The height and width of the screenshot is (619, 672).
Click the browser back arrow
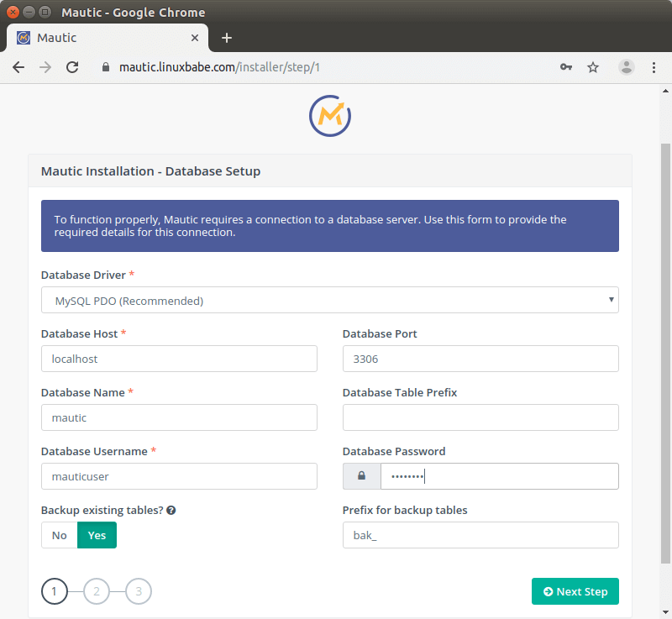point(18,67)
